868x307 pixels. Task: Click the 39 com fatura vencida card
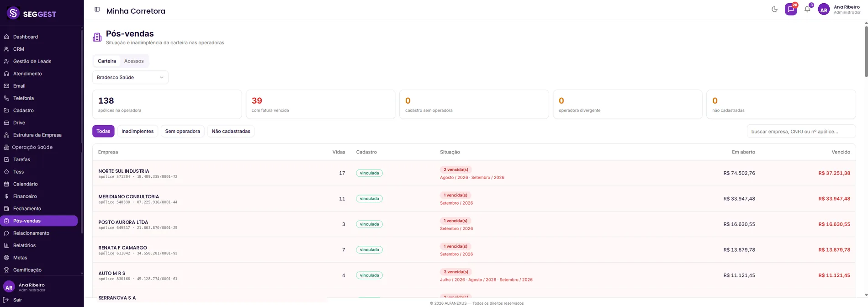pyautogui.click(x=320, y=104)
